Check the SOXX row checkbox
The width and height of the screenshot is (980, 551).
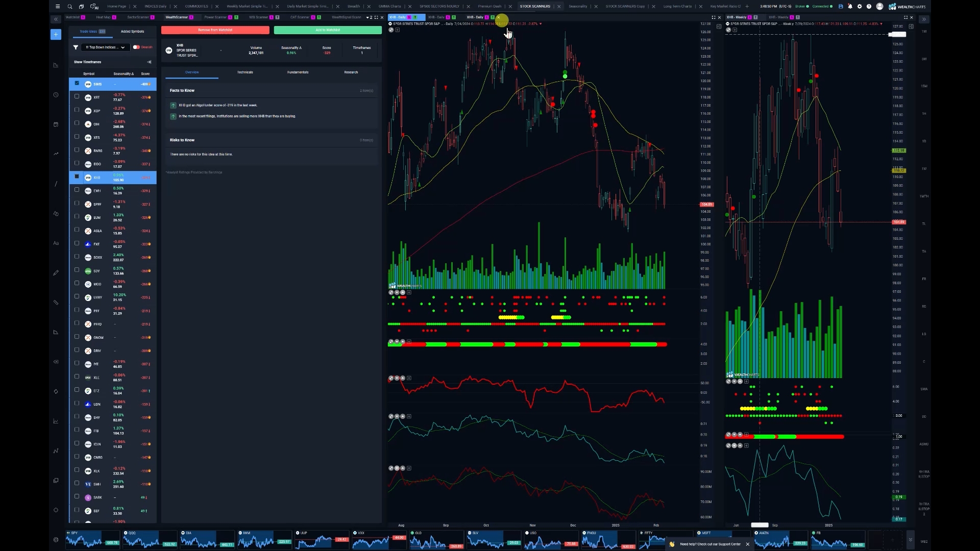coord(77,257)
